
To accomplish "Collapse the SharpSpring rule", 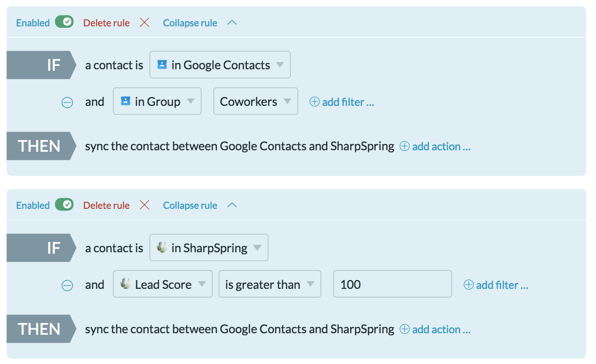I will (x=190, y=205).
